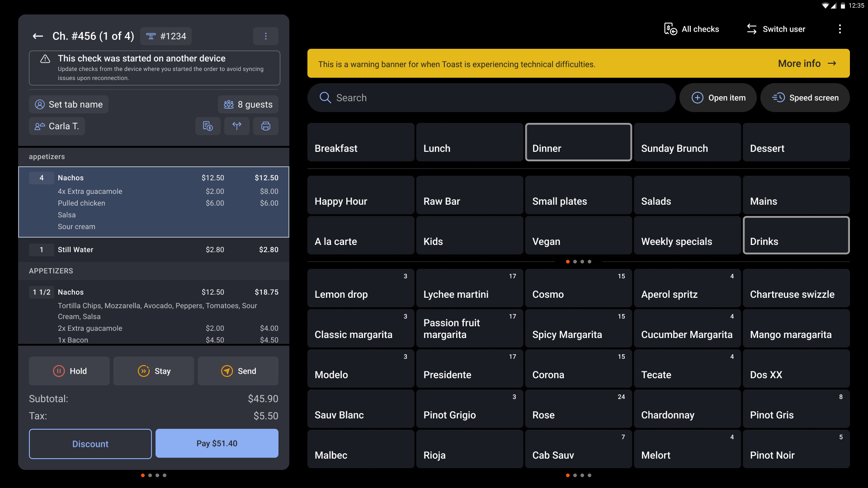Open the kebab menu on the check panel
Image resolution: width=868 pixels, height=488 pixels.
tap(266, 36)
